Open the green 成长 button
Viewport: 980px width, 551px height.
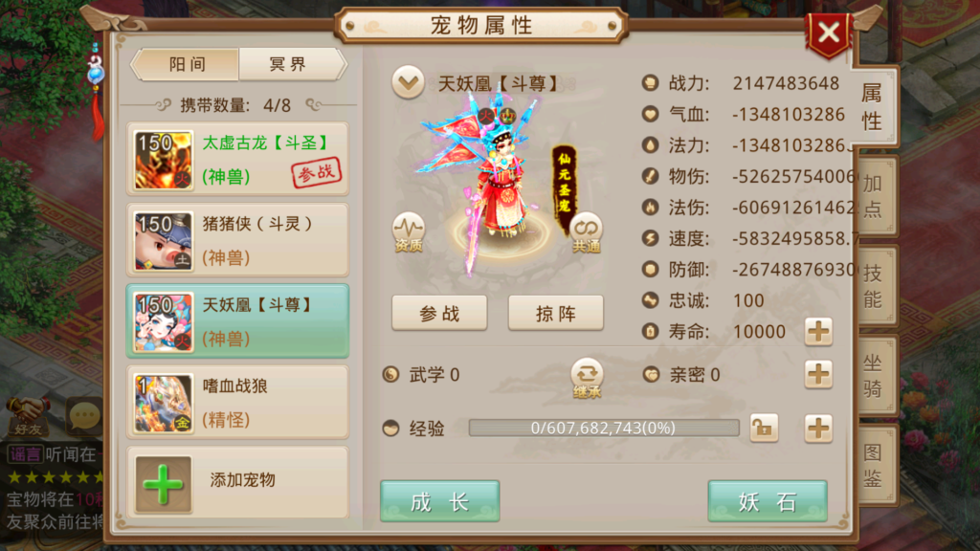pos(440,501)
